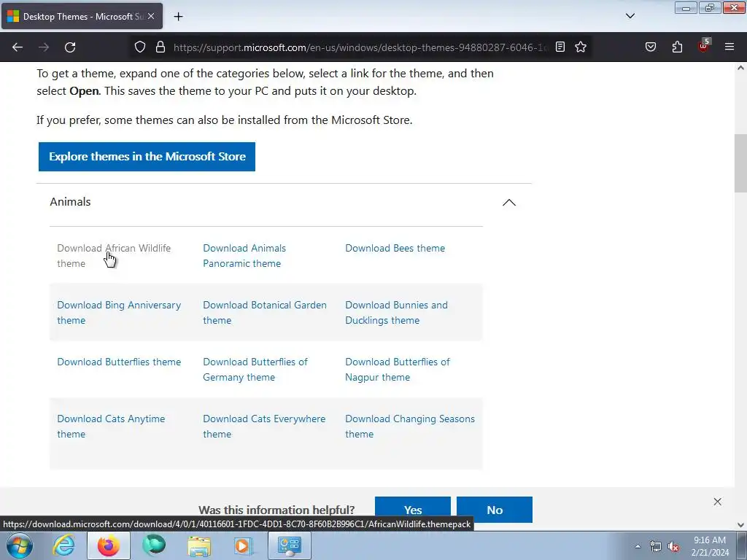Download Butterflies theme
The height and width of the screenshot is (560, 747).
(119, 362)
